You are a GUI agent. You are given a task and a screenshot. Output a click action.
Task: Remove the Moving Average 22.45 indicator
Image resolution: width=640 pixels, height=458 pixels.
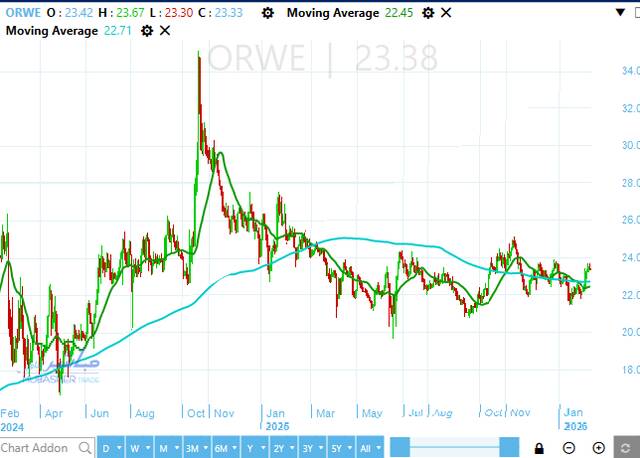click(x=445, y=13)
